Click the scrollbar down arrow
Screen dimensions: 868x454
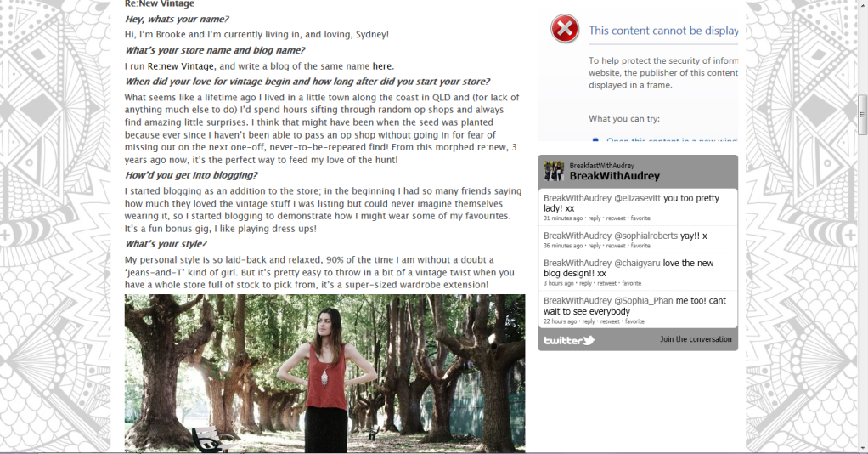[x=862, y=447]
